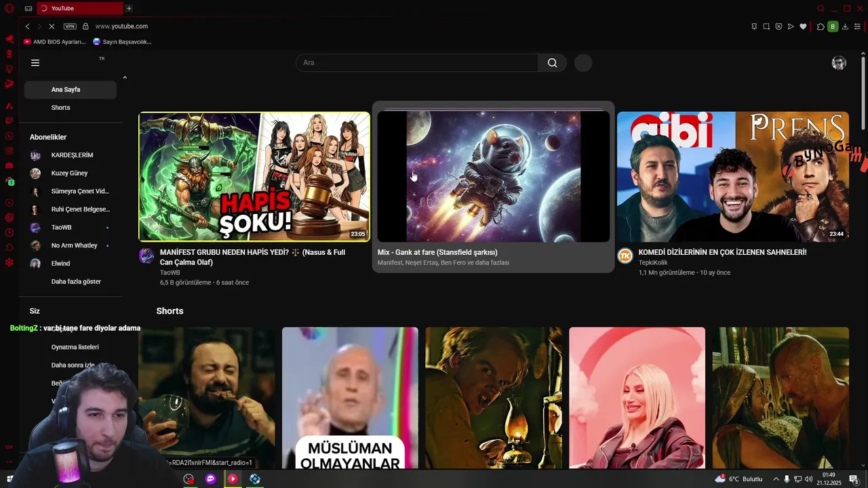Open Easy Setup sliders icon
This screenshot has width=868, height=488.
(857, 26)
